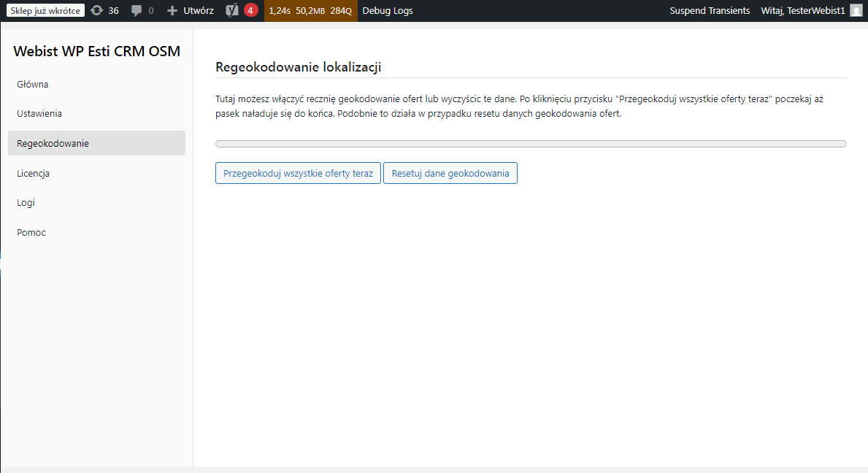Open the Logi tab

(26, 203)
